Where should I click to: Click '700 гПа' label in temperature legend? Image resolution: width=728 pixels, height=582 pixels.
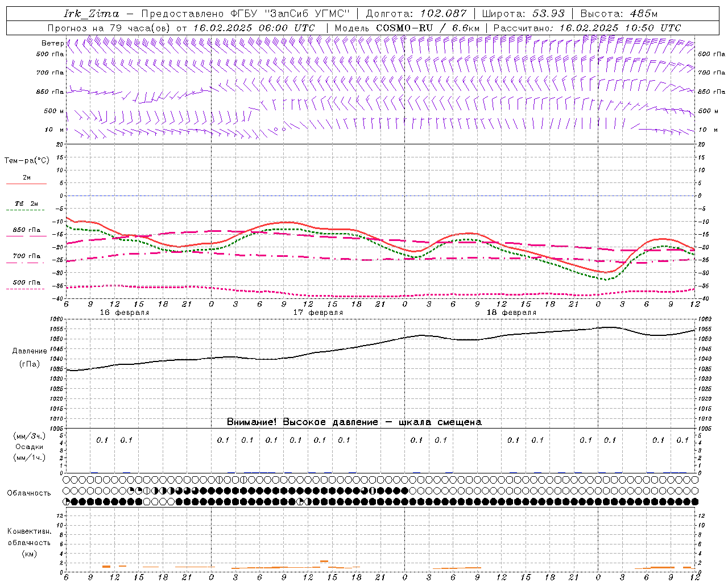pyautogui.click(x=27, y=256)
